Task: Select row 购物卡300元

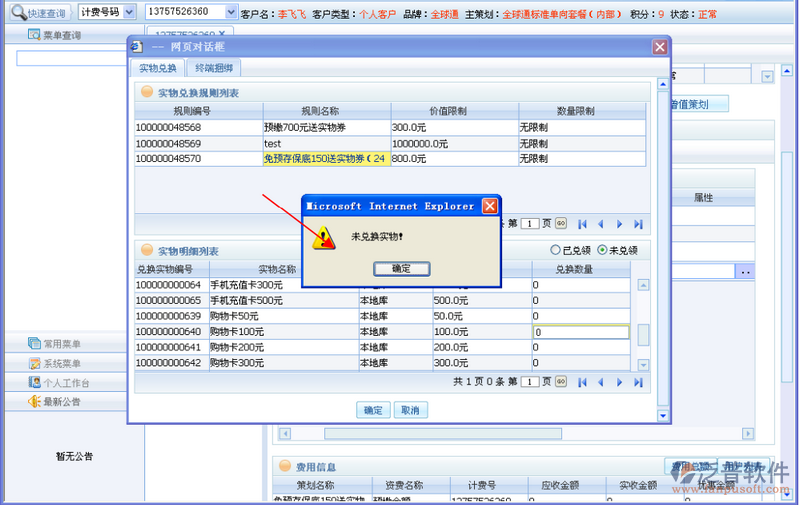Action: (x=383, y=363)
